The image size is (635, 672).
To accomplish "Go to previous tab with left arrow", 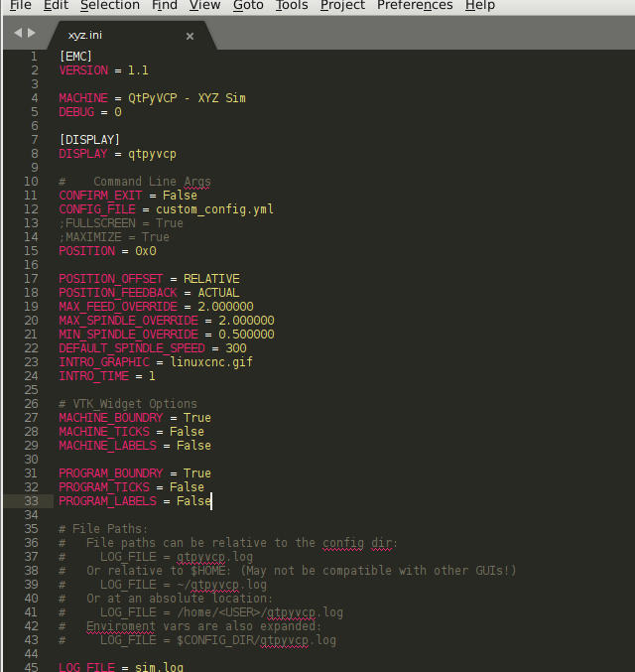I will click(x=18, y=33).
